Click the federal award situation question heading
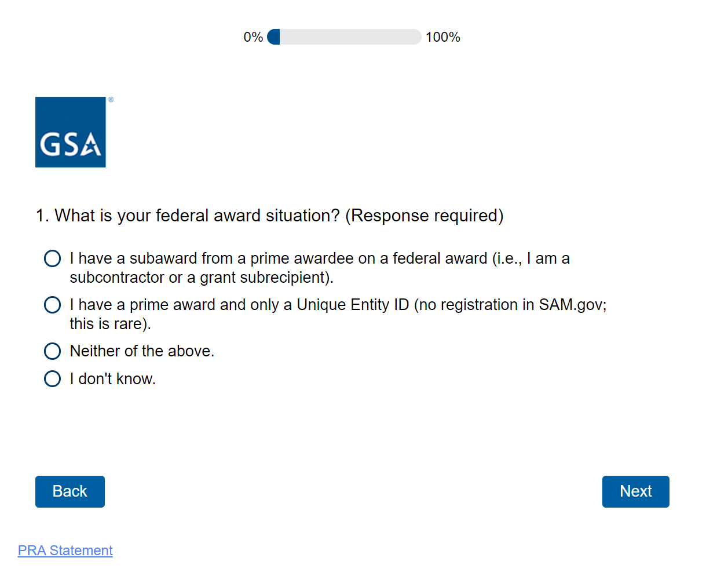The height and width of the screenshot is (576, 728). point(197,216)
